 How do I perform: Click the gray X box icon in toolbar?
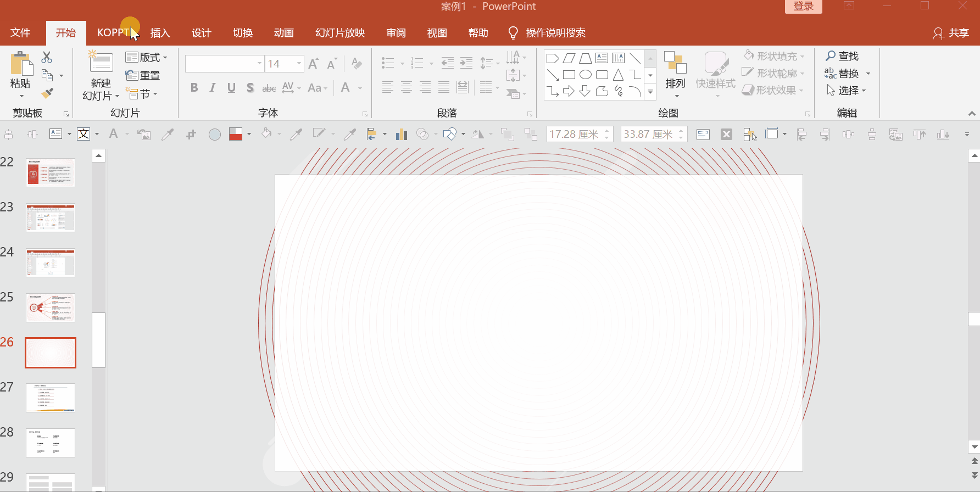point(726,135)
